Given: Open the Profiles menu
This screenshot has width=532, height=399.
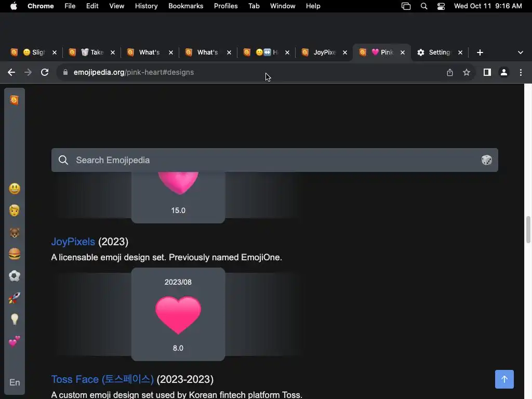Looking at the screenshot, I should pos(225,6).
